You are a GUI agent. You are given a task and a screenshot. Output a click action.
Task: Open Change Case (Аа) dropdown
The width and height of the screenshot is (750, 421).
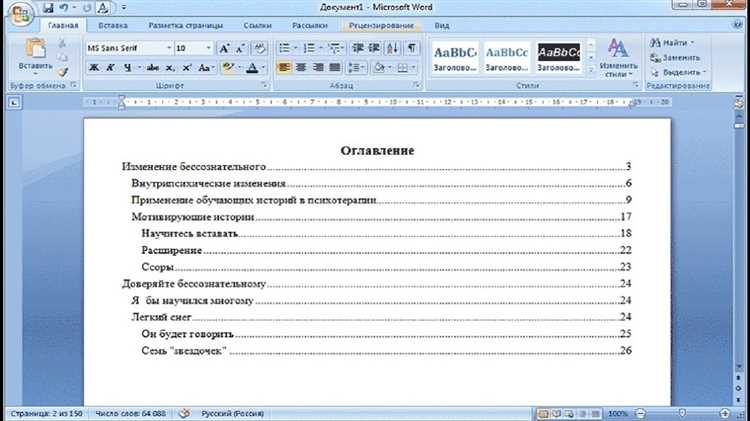tap(206, 68)
